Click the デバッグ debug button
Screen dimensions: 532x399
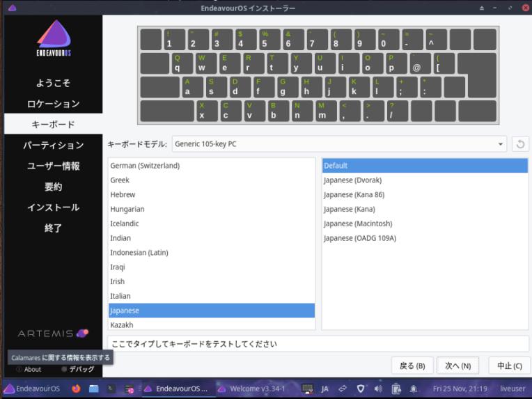tap(78, 369)
